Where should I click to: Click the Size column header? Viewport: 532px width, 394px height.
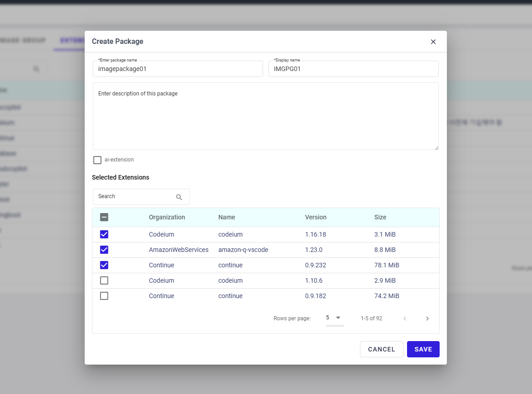click(380, 217)
